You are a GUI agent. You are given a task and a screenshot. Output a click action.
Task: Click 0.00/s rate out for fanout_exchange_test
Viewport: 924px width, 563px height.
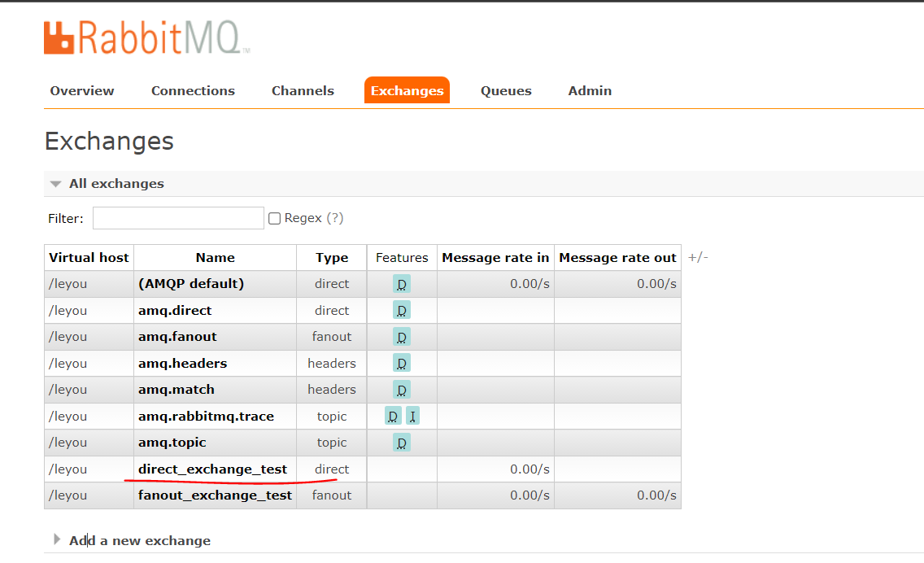tap(656, 495)
